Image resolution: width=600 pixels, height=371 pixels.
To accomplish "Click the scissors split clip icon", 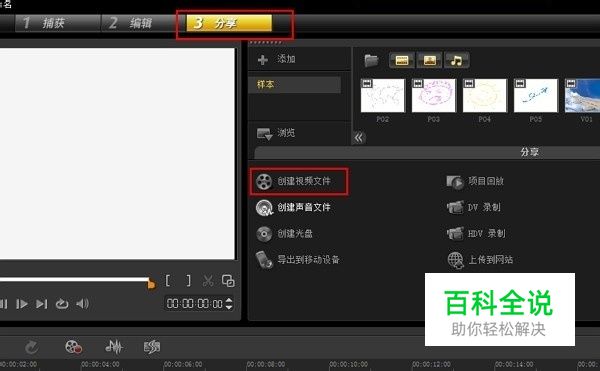I will click(x=208, y=281).
